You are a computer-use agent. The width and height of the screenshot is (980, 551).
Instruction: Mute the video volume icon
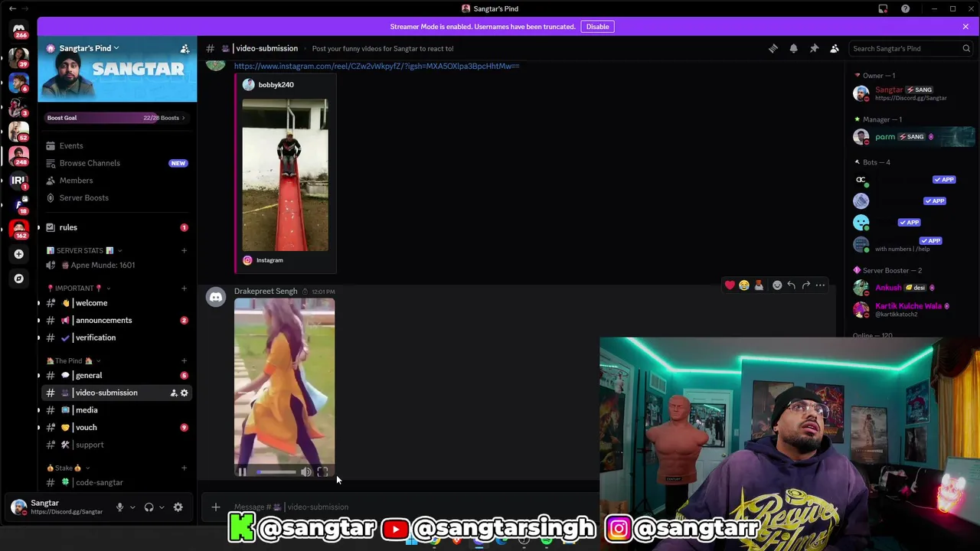[305, 472]
